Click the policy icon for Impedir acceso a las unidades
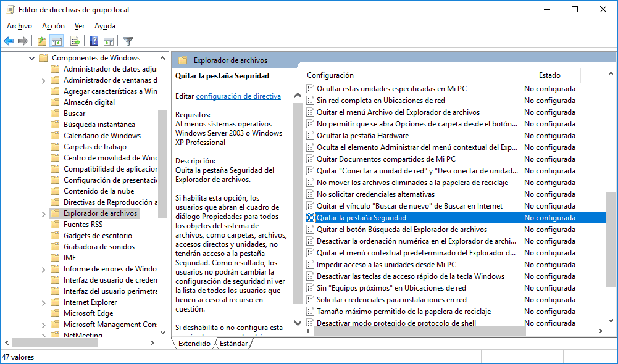Screen dimensions: 618x364 pyautogui.click(x=311, y=264)
